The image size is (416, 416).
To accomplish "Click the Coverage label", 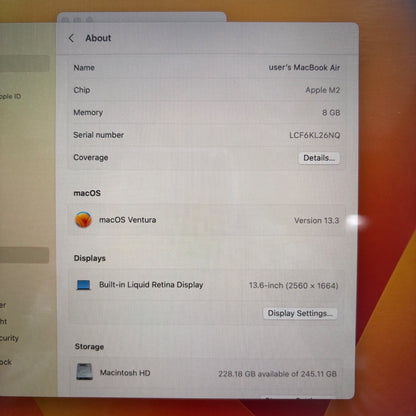I will tap(91, 157).
